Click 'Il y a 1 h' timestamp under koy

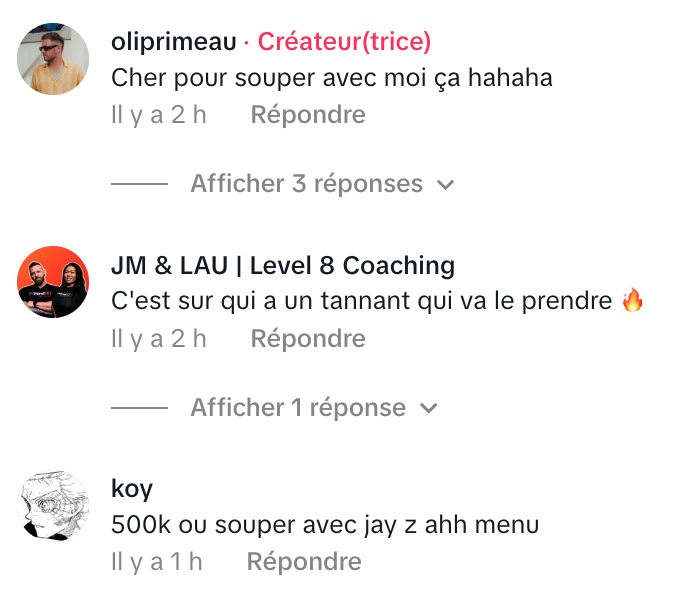coord(157,561)
